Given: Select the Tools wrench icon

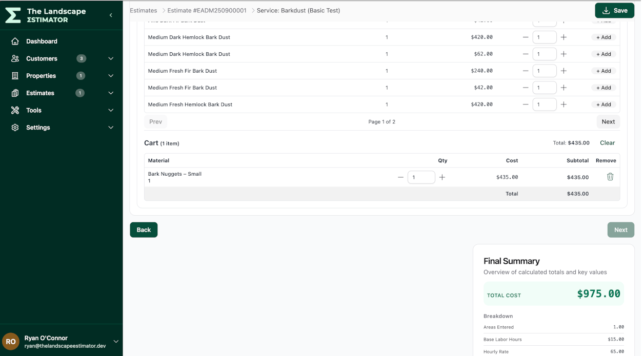Looking at the screenshot, I should coord(16,110).
